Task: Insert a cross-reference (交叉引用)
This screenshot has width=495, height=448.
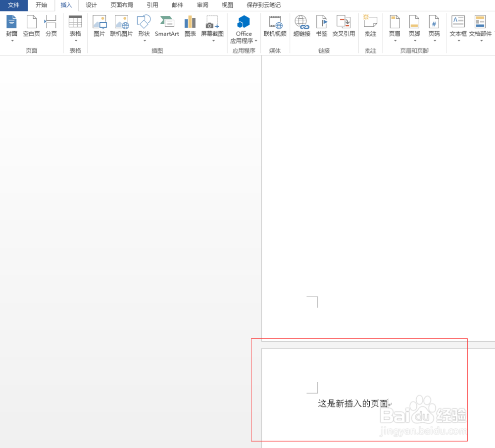Action: 344,26
